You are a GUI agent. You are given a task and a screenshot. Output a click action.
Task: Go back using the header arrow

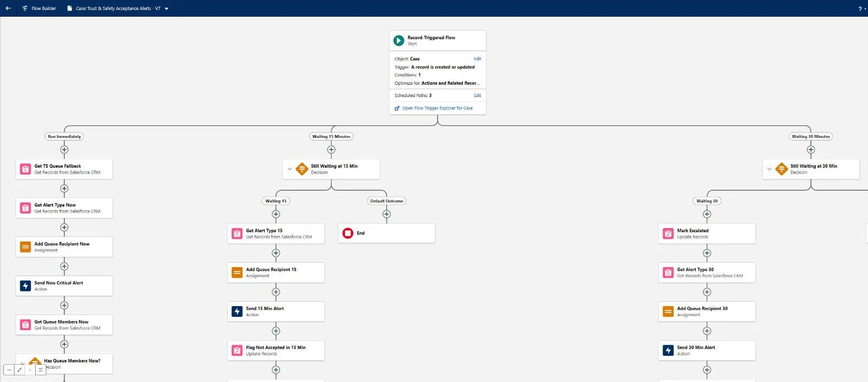[x=8, y=8]
